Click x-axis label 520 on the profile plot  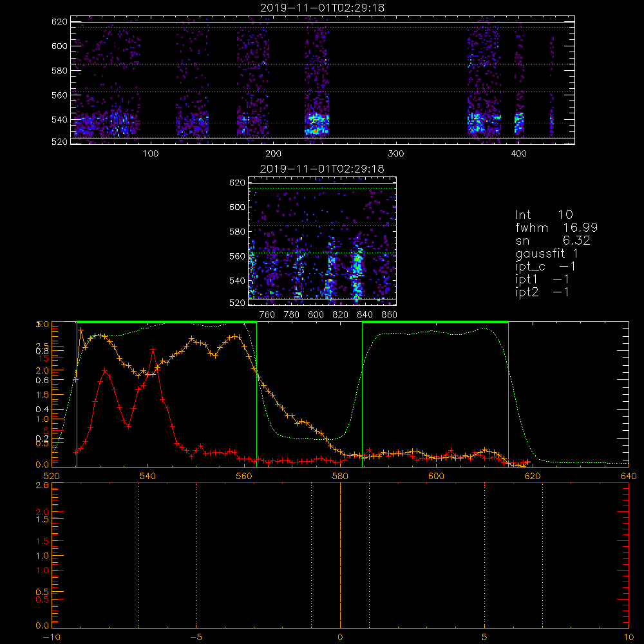coord(52,477)
